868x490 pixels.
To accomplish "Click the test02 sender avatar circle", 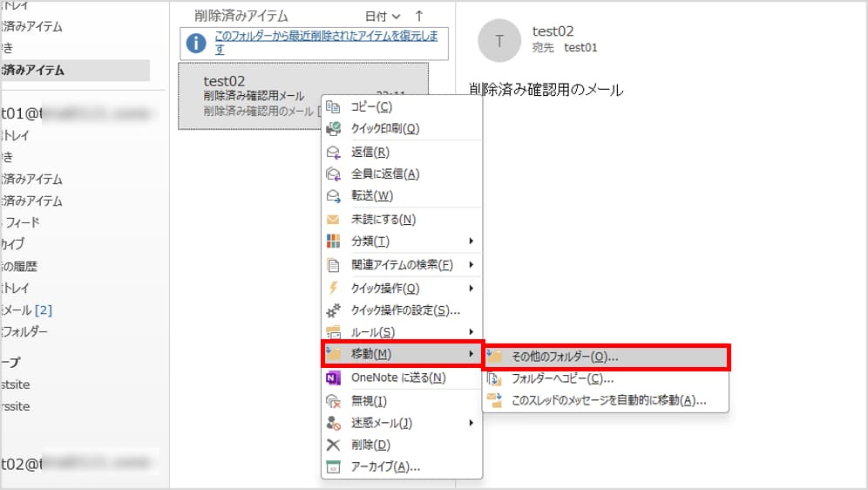I will click(x=498, y=41).
